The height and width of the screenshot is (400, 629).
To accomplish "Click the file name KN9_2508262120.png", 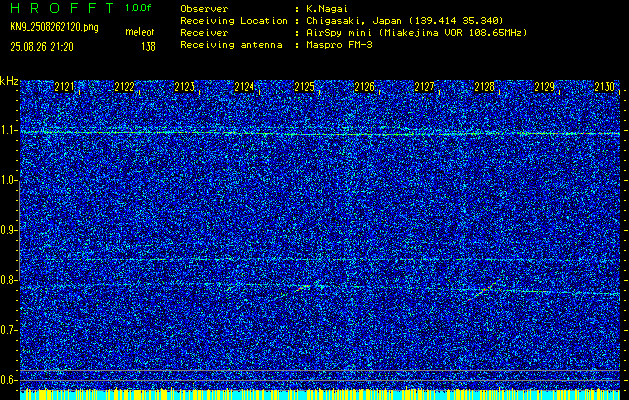I will [54, 27].
